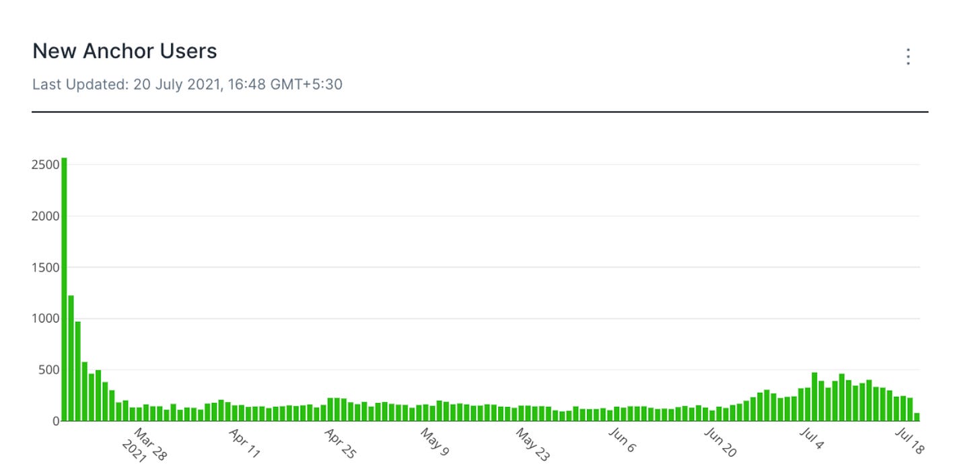This screenshot has height=475, width=980.
Task: Click the Apr 25 date label
Action: [340, 443]
